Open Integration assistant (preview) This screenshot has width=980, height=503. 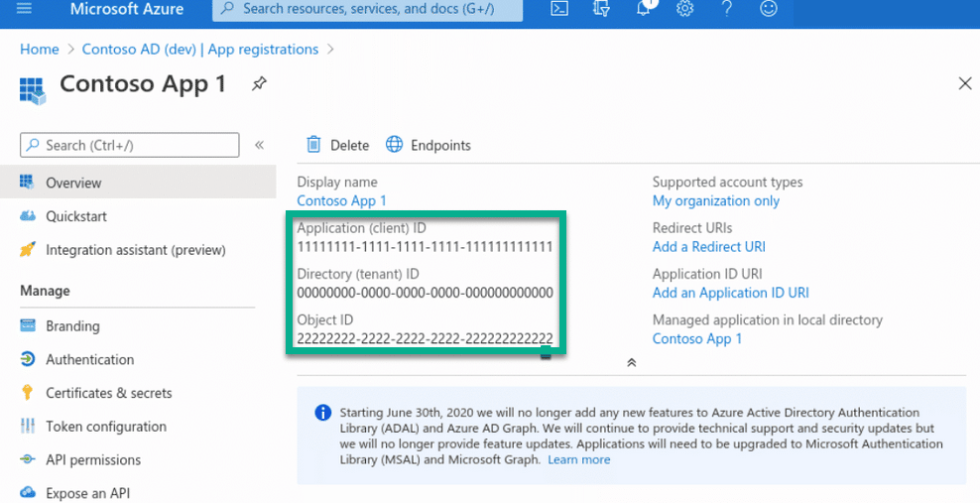pyautogui.click(x=138, y=250)
